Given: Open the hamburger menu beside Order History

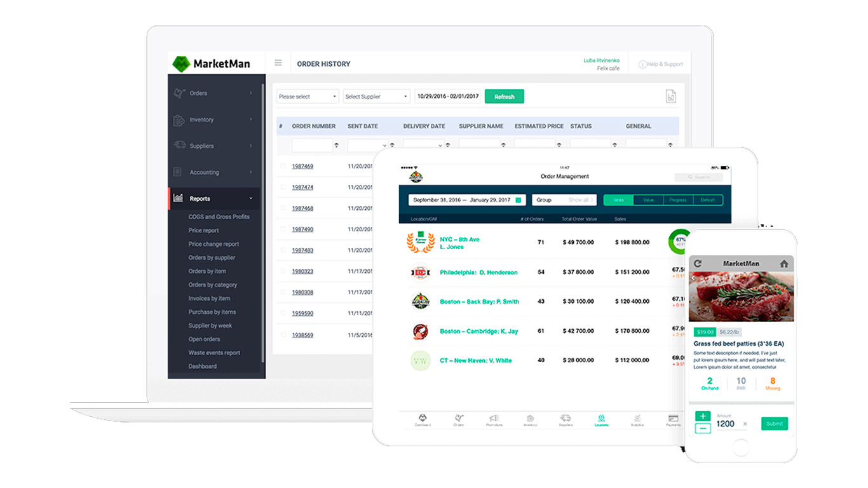Looking at the screenshot, I should coord(278,63).
